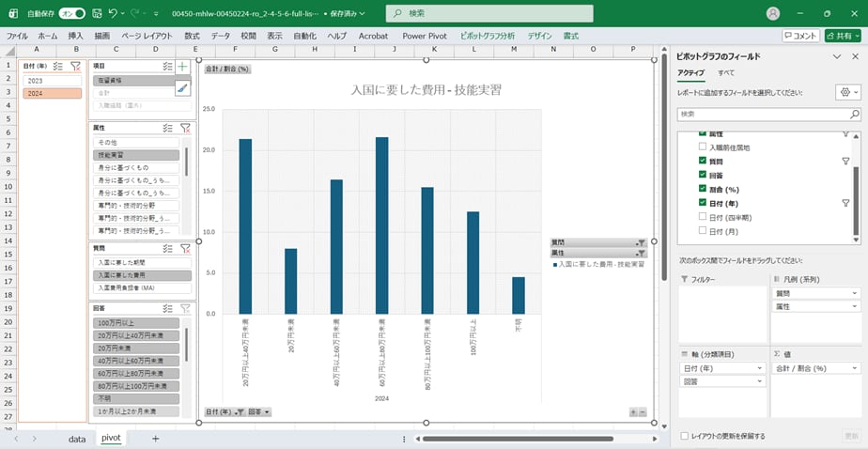Open the 合計 / 割合 (%) value dropdown
This screenshot has height=449, width=868.
(x=855, y=368)
